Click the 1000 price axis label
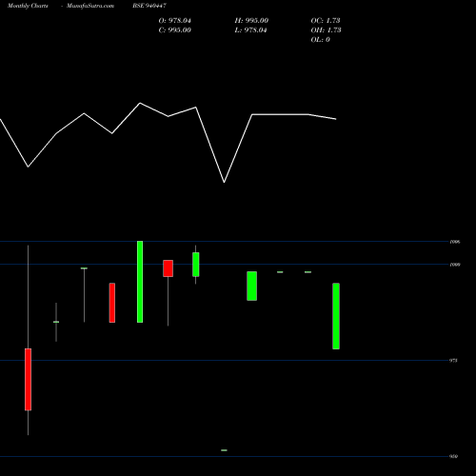Image resolution: width=476 pixels, height=476 pixels. point(455,265)
